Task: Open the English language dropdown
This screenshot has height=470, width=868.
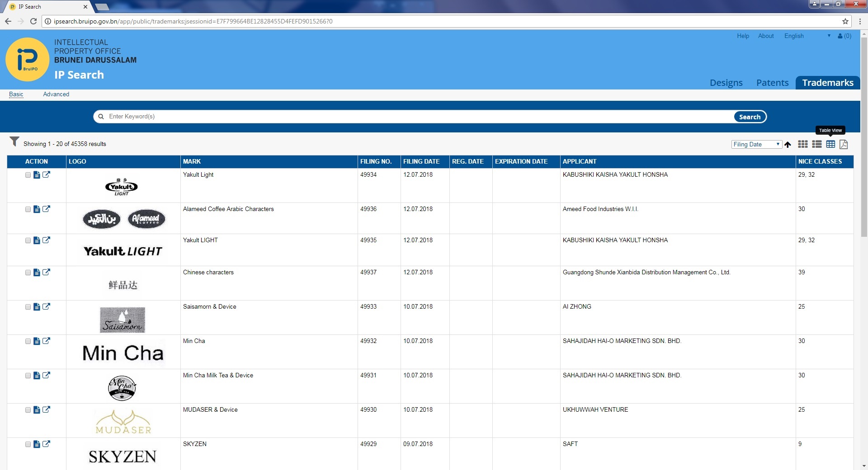Action: coord(807,36)
